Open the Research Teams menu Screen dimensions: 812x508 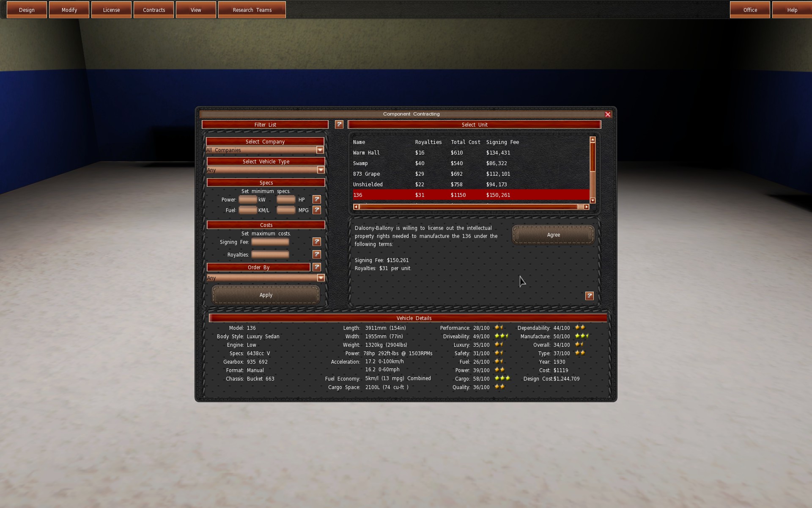tap(252, 10)
